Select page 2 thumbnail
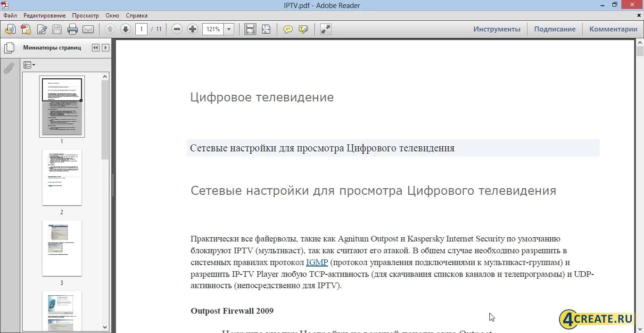The height and width of the screenshot is (333, 644). (x=62, y=177)
